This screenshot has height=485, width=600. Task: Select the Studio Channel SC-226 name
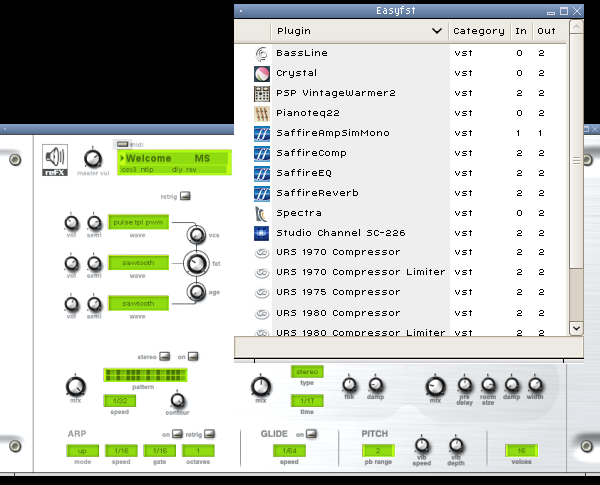click(x=341, y=233)
